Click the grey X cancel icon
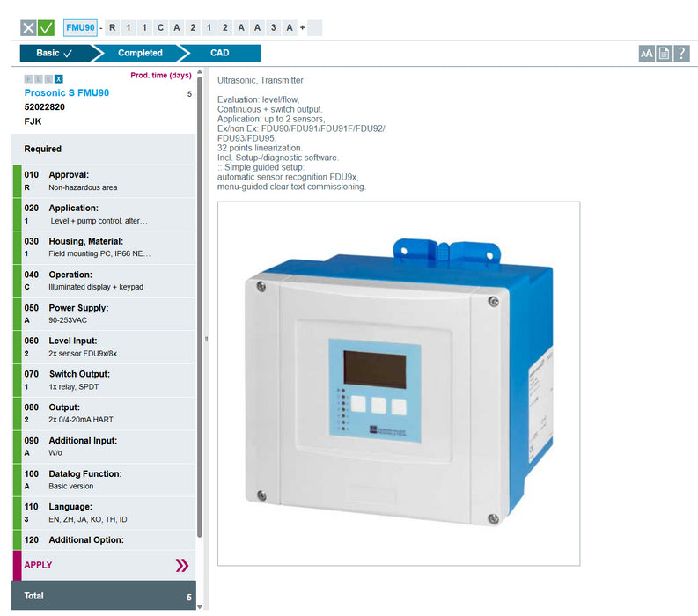This screenshot has width=698, height=616. coord(28,28)
